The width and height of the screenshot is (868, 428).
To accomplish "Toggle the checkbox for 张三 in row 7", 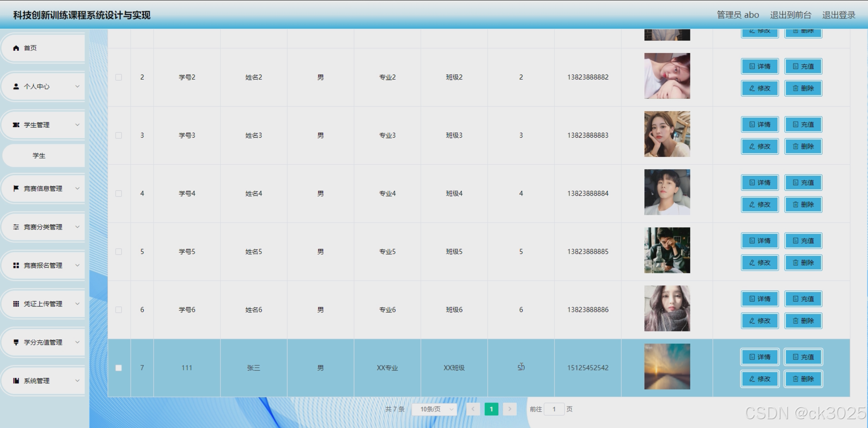I will [x=119, y=368].
